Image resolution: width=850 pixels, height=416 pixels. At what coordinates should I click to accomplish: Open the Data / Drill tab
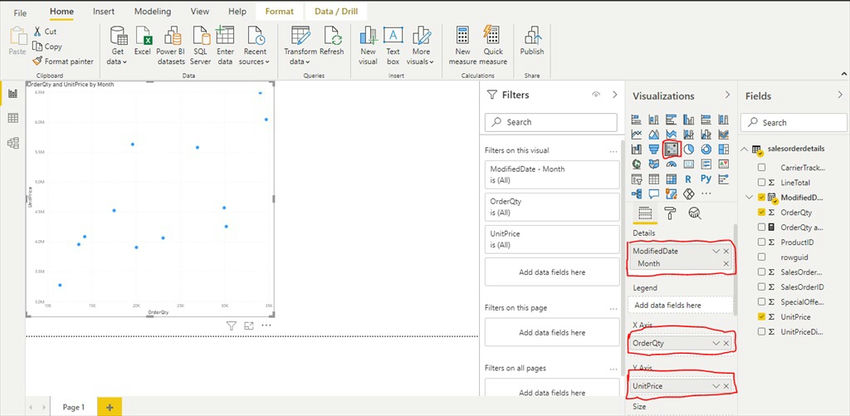coord(336,11)
